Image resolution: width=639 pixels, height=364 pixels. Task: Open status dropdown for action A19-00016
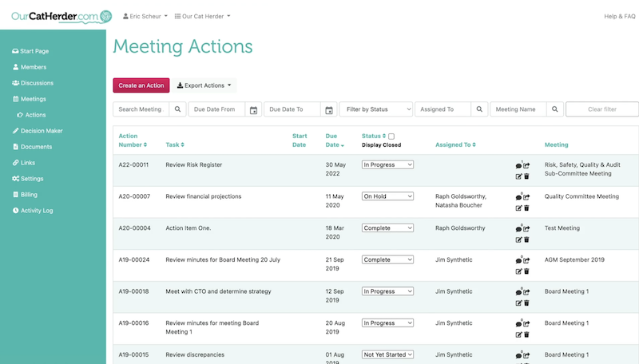pos(387,322)
